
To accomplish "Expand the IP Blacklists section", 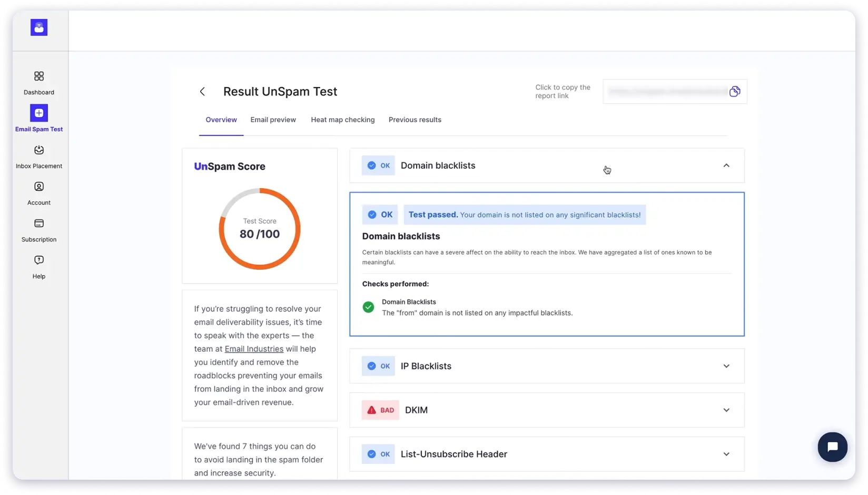I will 726,366.
